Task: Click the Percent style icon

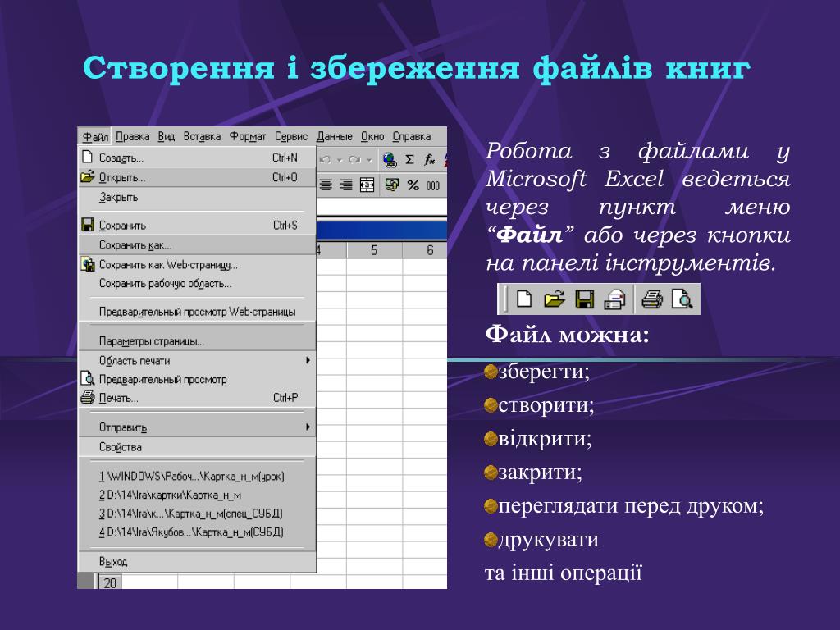Action: [413, 185]
